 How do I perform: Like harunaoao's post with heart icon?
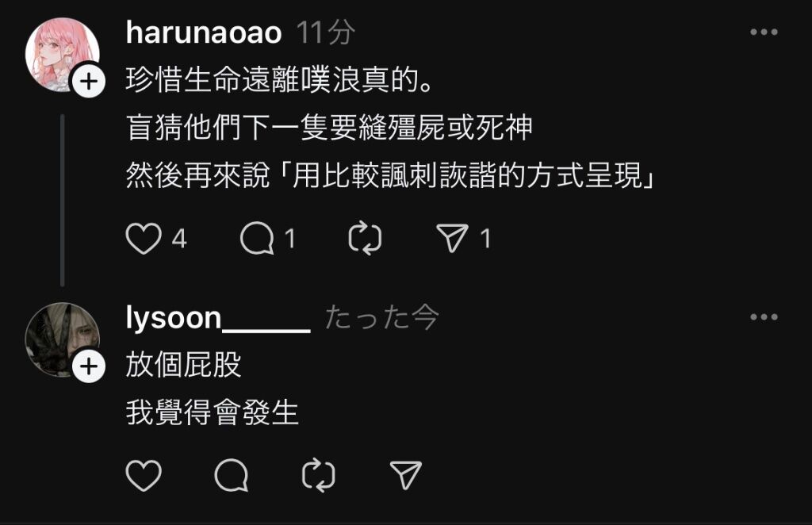pos(144,239)
